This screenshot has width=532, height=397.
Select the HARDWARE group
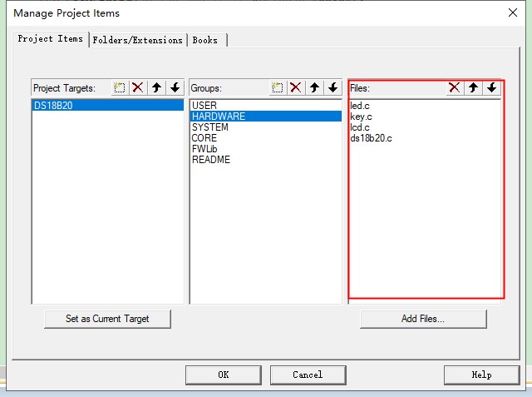coord(266,117)
